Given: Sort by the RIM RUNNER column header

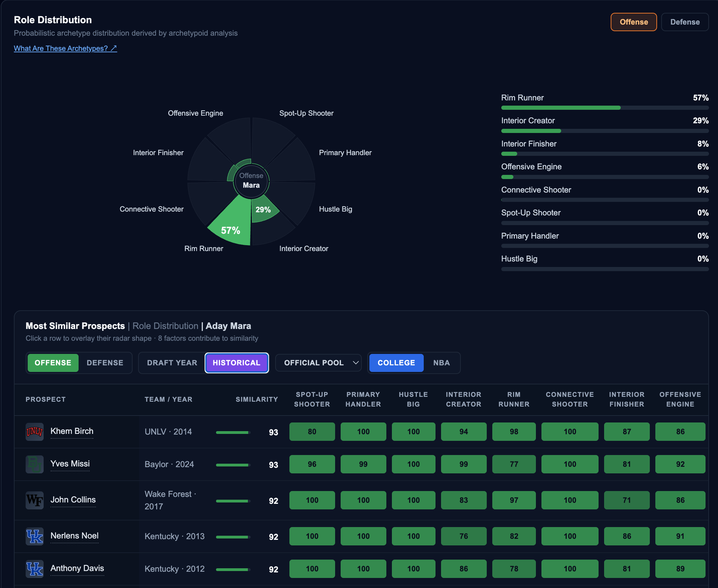Looking at the screenshot, I should (x=514, y=399).
